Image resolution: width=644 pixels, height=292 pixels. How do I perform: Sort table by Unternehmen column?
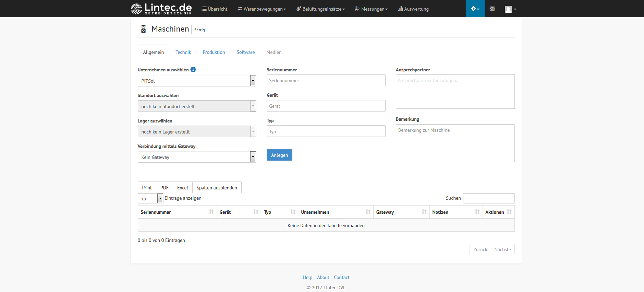[x=335, y=212]
